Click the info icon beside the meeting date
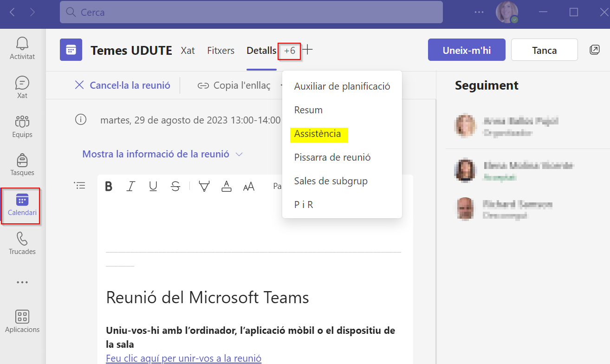Viewport: 610px width, 364px height. [81, 120]
